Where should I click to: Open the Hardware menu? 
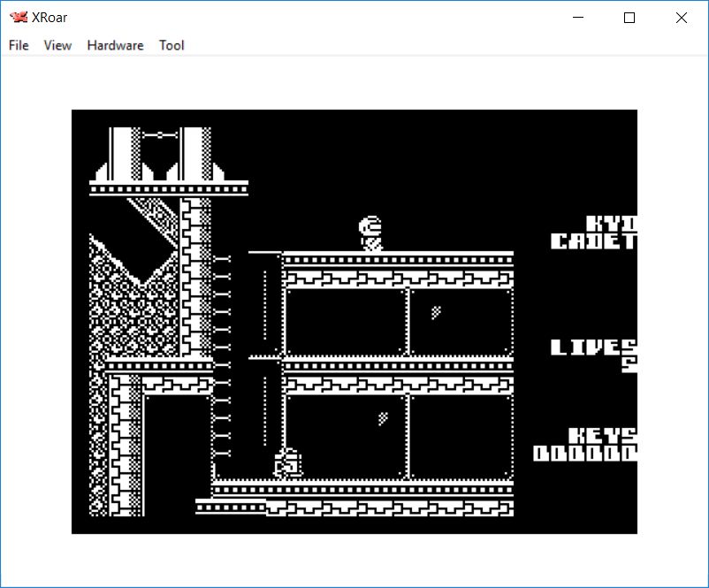click(x=115, y=45)
